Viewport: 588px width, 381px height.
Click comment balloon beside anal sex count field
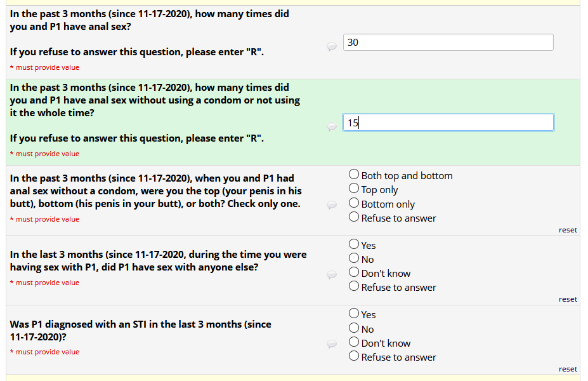point(332,46)
